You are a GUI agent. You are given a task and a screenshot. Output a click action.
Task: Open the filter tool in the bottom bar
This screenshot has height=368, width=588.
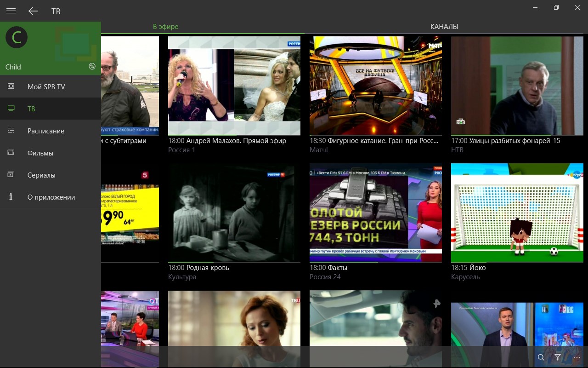coord(557,357)
